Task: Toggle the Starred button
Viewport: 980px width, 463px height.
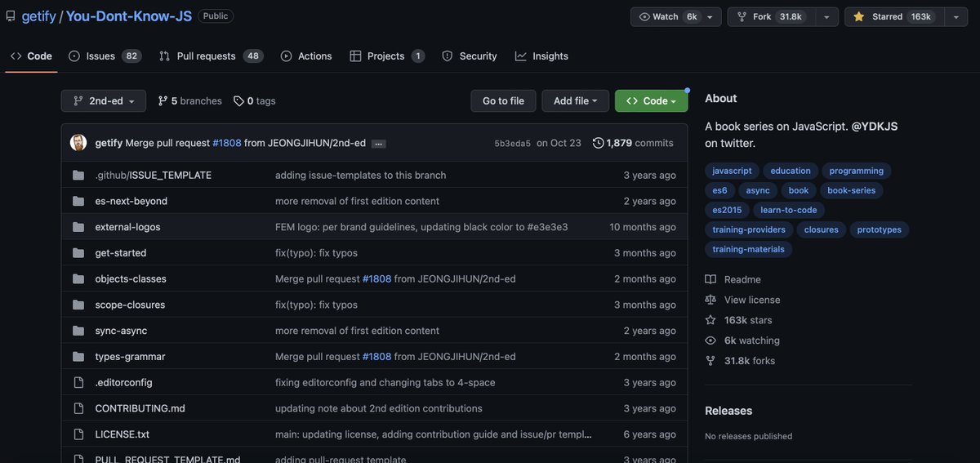Action: (894, 16)
